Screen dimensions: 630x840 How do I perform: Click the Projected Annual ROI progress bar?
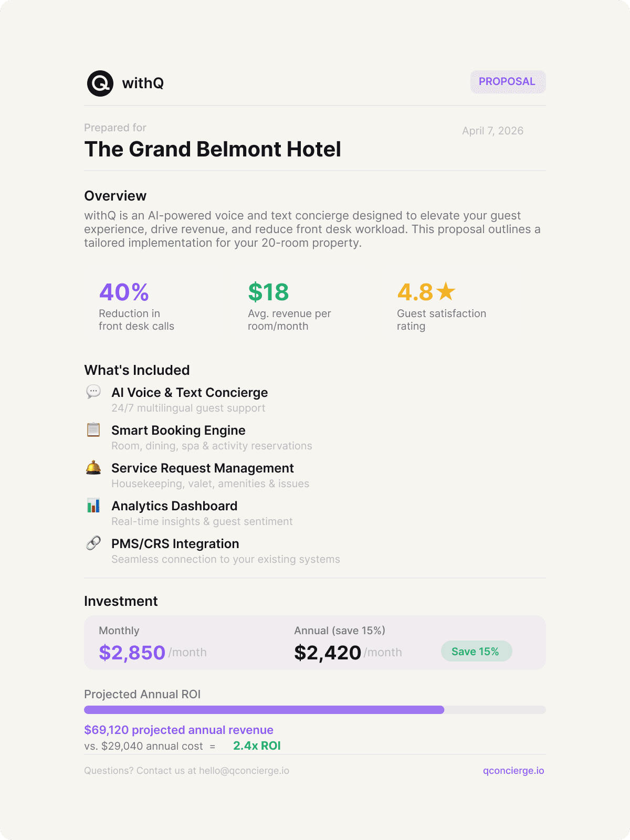pyautogui.click(x=314, y=710)
